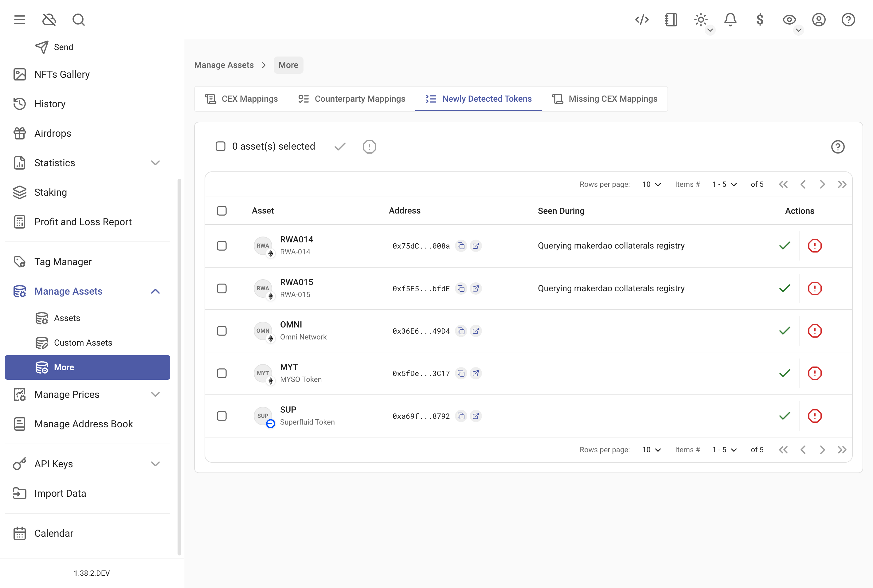Open RWA014 address in block explorer

(476, 246)
